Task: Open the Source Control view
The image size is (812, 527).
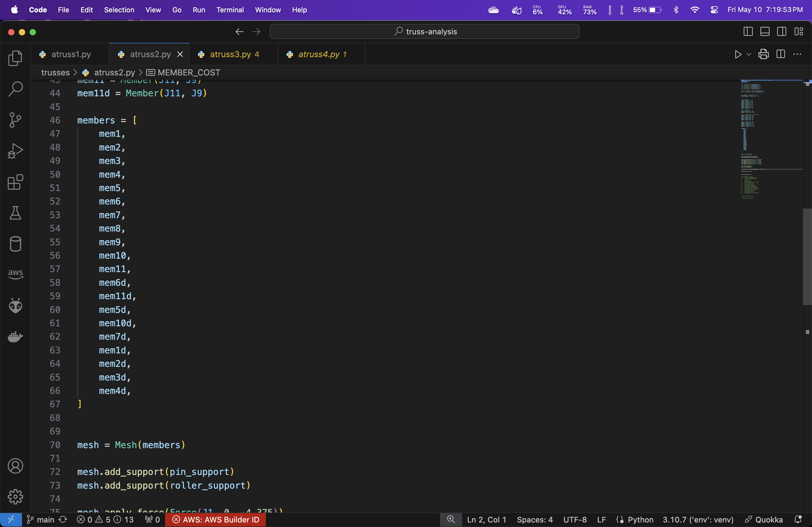Action: tap(15, 120)
